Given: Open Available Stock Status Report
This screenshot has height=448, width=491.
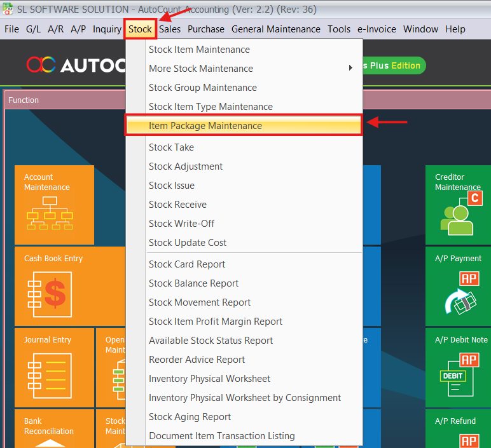Looking at the screenshot, I should click(x=244, y=341).
